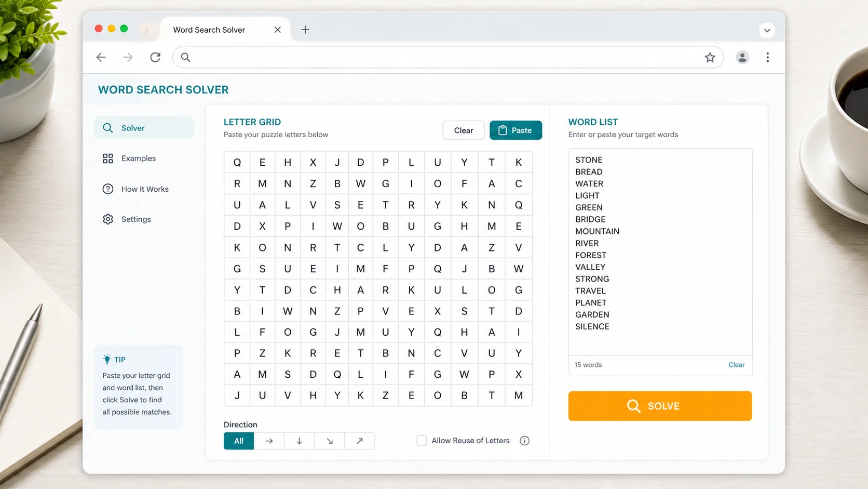
Task: Click the 15 words counter
Action: (588, 365)
